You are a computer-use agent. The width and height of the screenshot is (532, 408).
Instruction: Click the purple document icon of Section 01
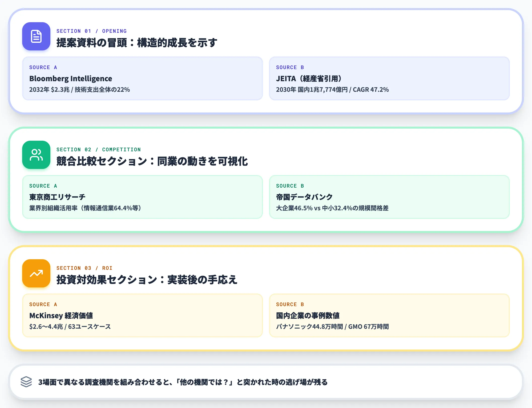(36, 36)
